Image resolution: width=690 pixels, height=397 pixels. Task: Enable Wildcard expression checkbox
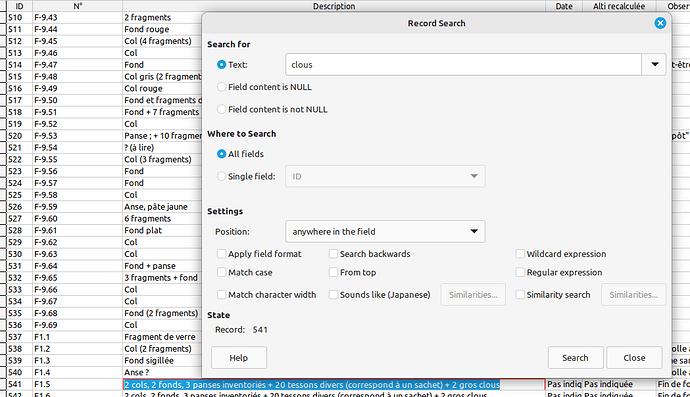click(520, 254)
